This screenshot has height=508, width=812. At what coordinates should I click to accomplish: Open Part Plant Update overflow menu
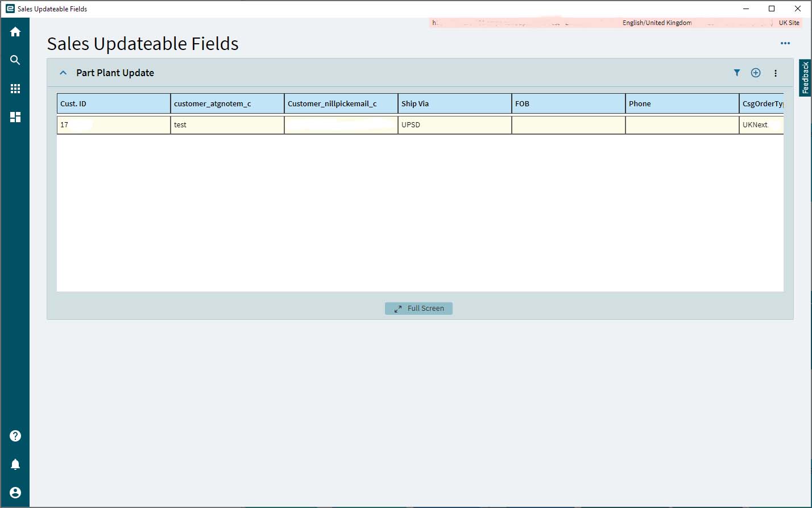tap(776, 73)
